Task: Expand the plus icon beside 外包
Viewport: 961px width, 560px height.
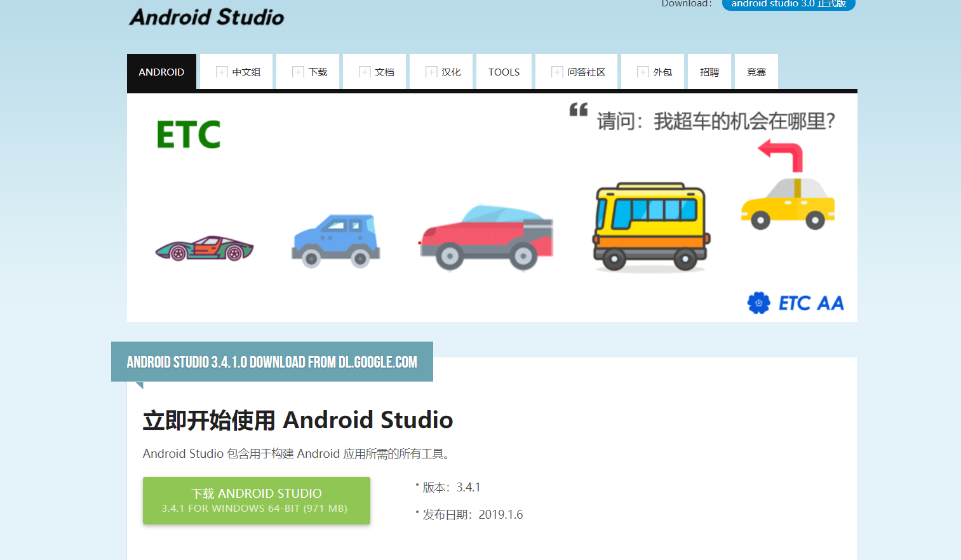Action: click(x=643, y=72)
